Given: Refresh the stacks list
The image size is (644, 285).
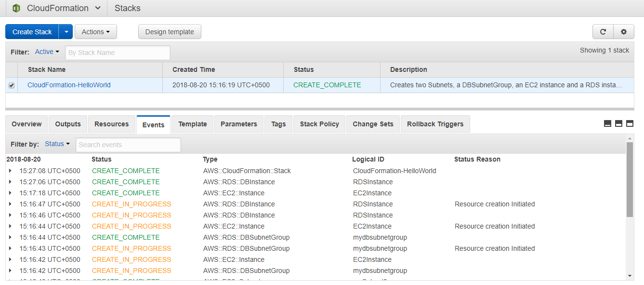Looking at the screenshot, I should pyautogui.click(x=603, y=31).
